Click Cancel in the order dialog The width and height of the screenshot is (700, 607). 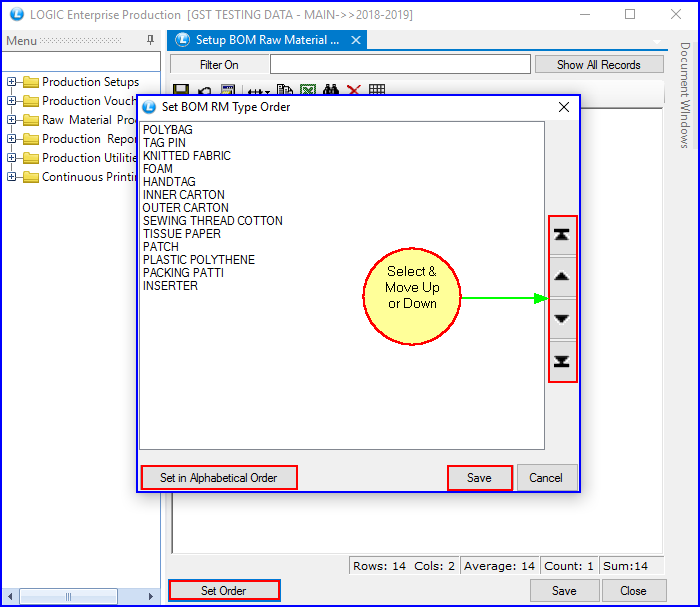tap(546, 478)
